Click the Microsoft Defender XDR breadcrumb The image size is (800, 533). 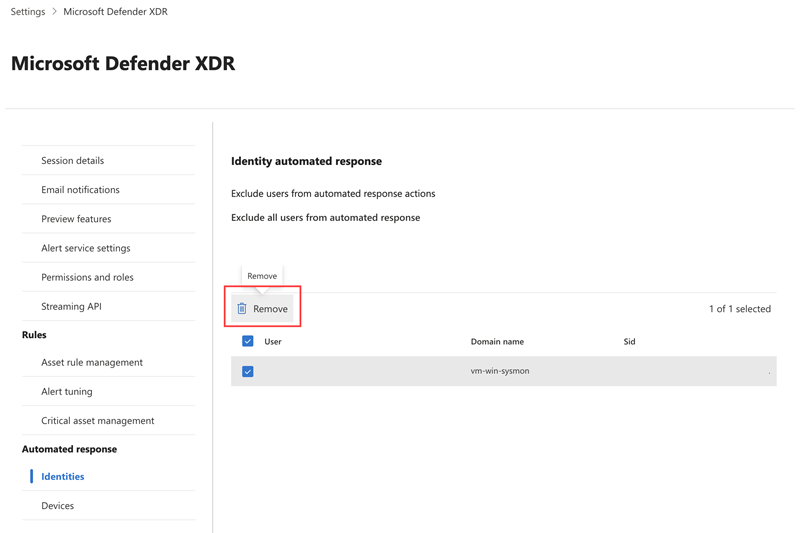coord(115,11)
